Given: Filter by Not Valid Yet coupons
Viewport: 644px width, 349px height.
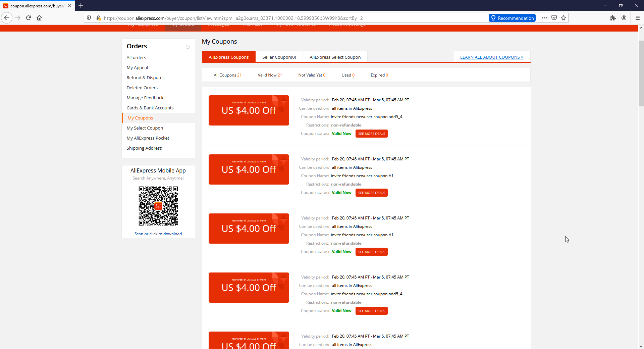Looking at the screenshot, I should tap(312, 75).
